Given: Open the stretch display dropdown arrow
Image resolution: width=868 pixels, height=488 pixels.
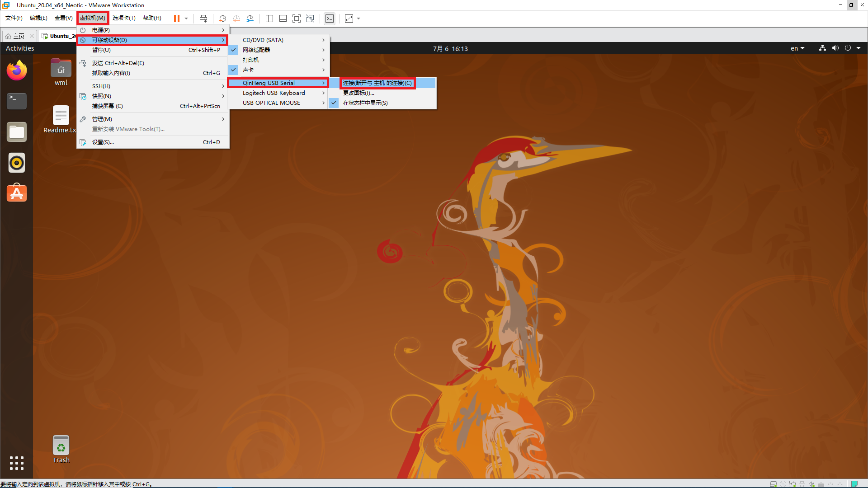Looking at the screenshot, I should click(x=359, y=19).
